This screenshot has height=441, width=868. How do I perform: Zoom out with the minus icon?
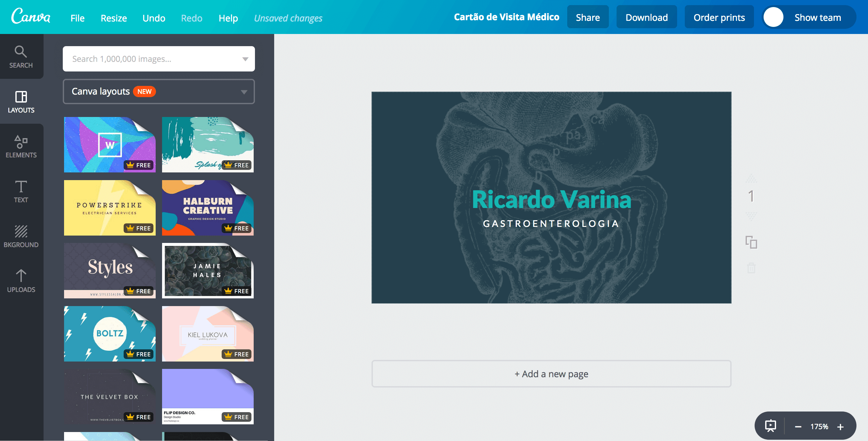coord(798,427)
